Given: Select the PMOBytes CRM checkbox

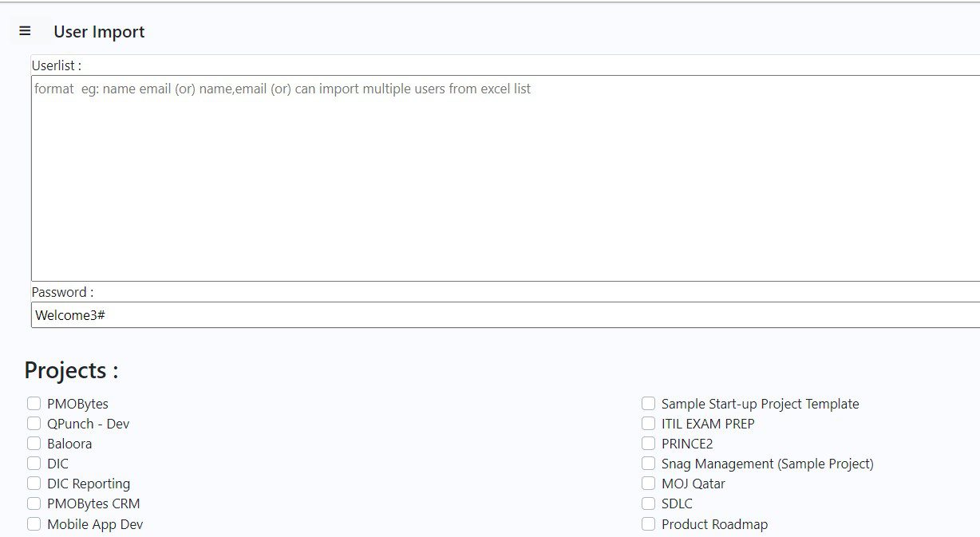Looking at the screenshot, I should (x=34, y=503).
